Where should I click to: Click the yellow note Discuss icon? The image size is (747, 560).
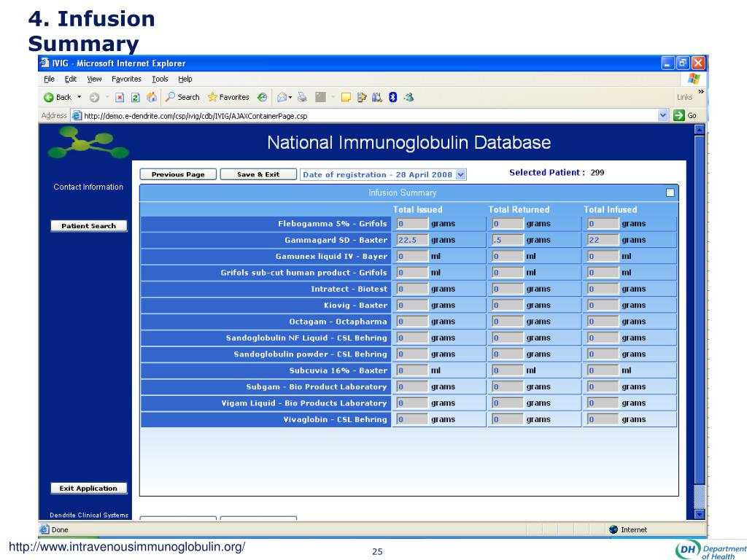click(346, 98)
